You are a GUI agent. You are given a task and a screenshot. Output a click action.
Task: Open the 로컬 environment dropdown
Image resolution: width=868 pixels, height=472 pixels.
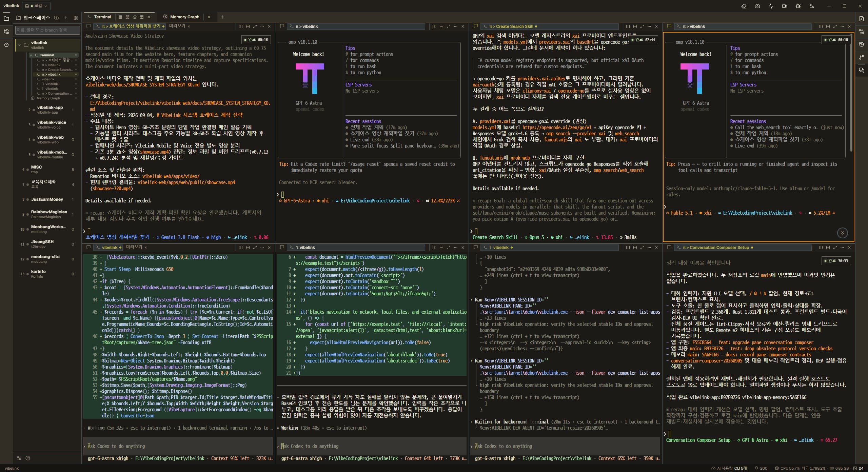[x=36, y=6]
